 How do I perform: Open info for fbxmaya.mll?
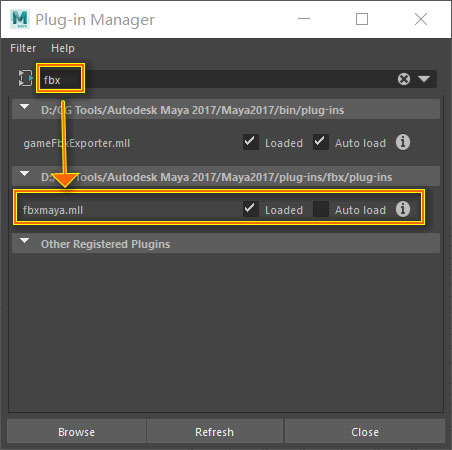403,209
